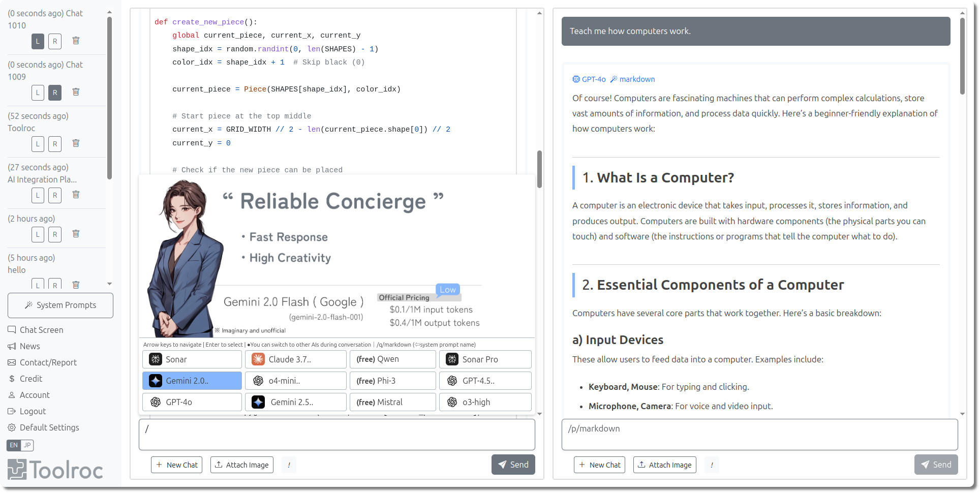The image size is (980, 493).
Task: Load AI Integration chat into right pane
Action: tap(55, 195)
